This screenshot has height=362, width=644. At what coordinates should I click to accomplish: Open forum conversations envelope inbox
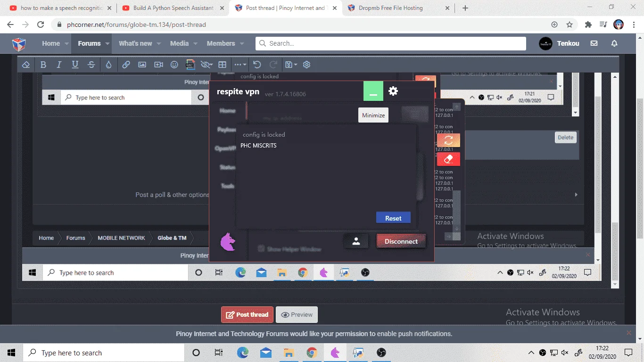coord(594,43)
